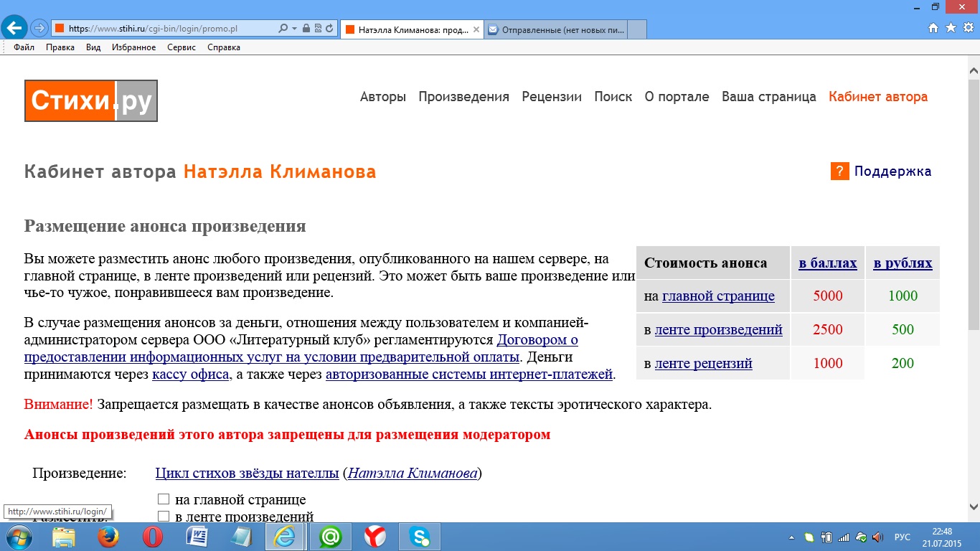The height and width of the screenshot is (551, 980).
Task: Open browser Tools gear icon
Action: point(968,28)
